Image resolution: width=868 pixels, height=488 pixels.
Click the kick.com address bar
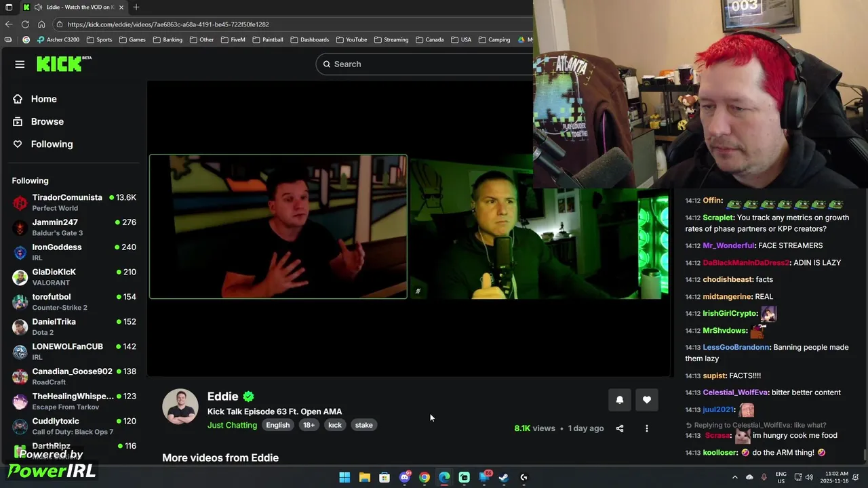(x=292, y=24)
